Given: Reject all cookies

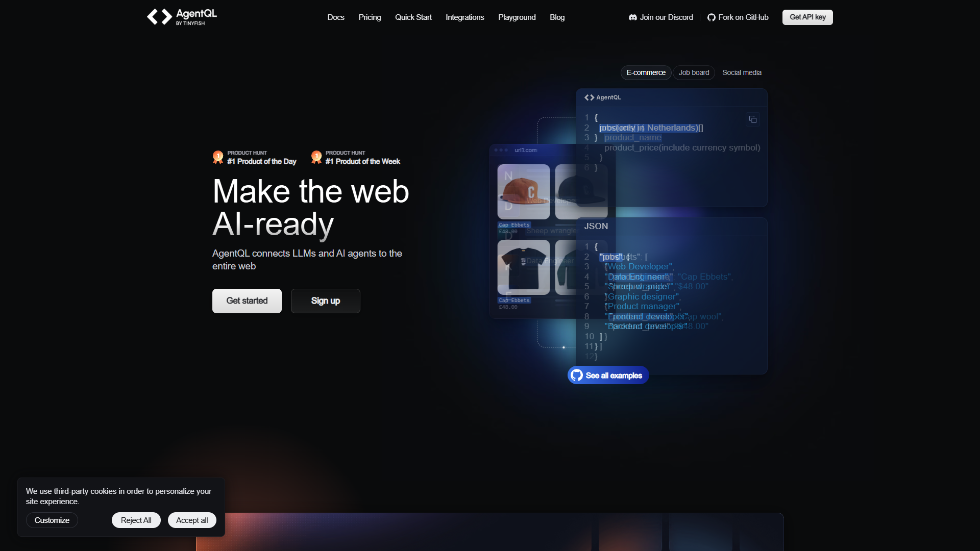Looking at the screenshot, I should click(x=136, y=520).
